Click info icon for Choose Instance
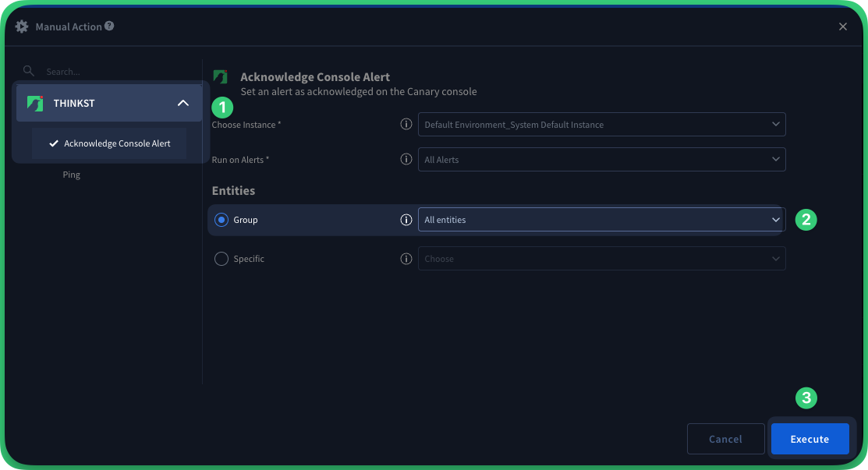 (x=406, y=125)
